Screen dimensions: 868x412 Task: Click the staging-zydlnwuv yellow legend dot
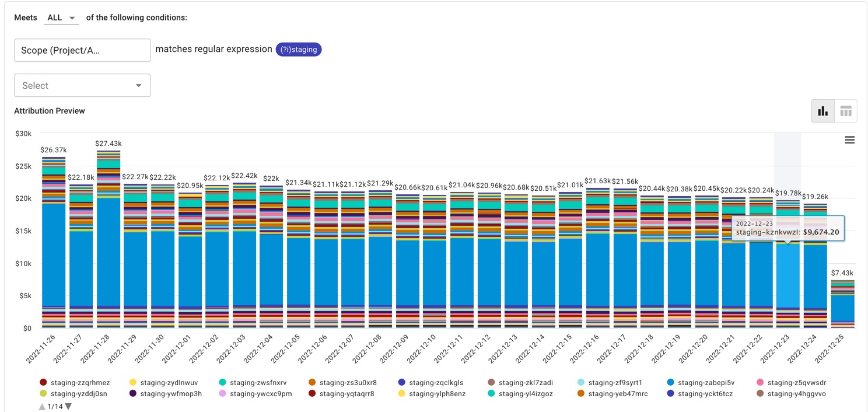(x=132, y=383)
